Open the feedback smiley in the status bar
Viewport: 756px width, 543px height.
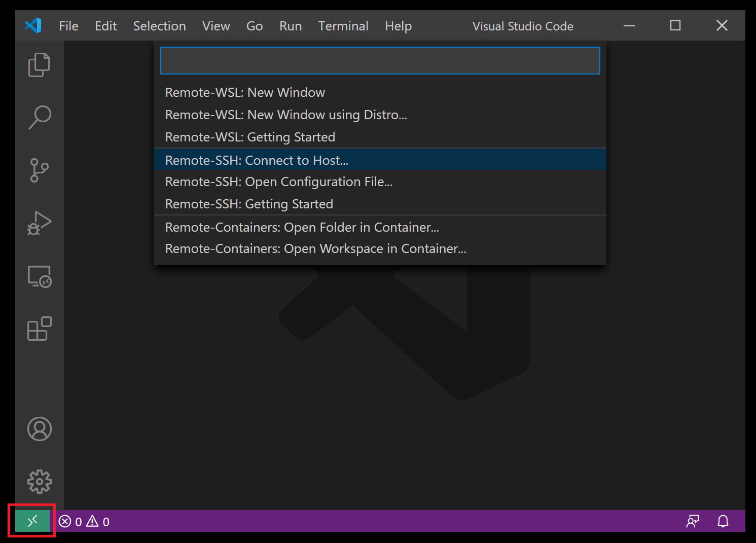click(693, 521)
